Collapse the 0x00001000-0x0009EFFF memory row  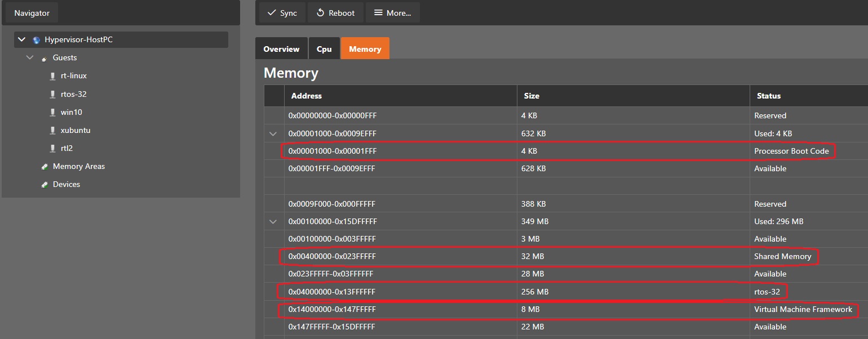pyautogui.click(x=273, y=133)
